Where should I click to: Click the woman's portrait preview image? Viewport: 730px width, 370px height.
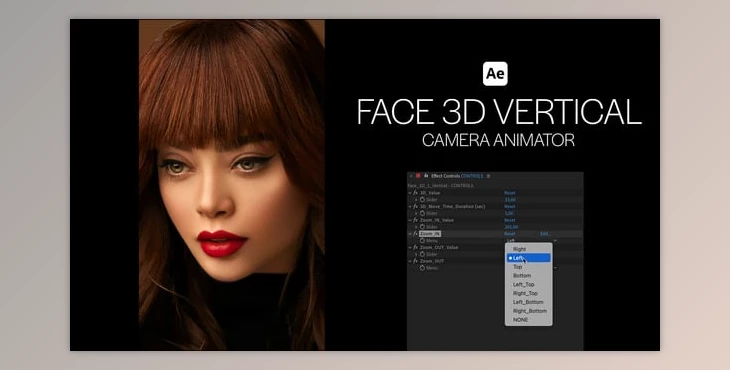pyautogui.click(x=232, y=185)
